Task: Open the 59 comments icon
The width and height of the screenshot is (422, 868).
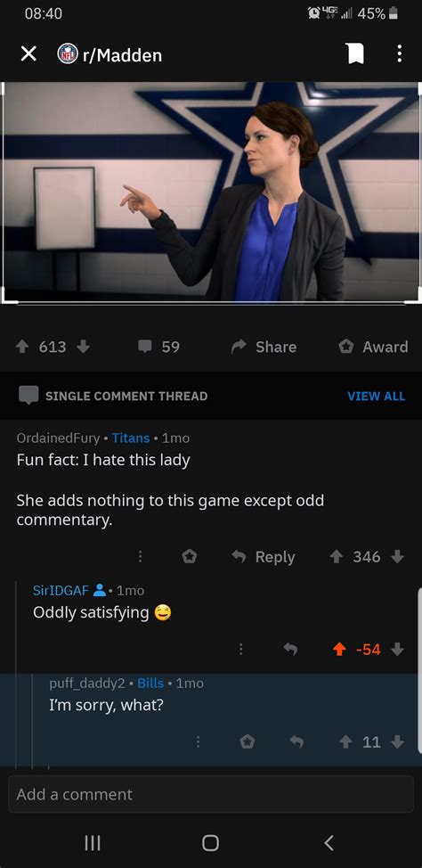Action: click(145, 347)
